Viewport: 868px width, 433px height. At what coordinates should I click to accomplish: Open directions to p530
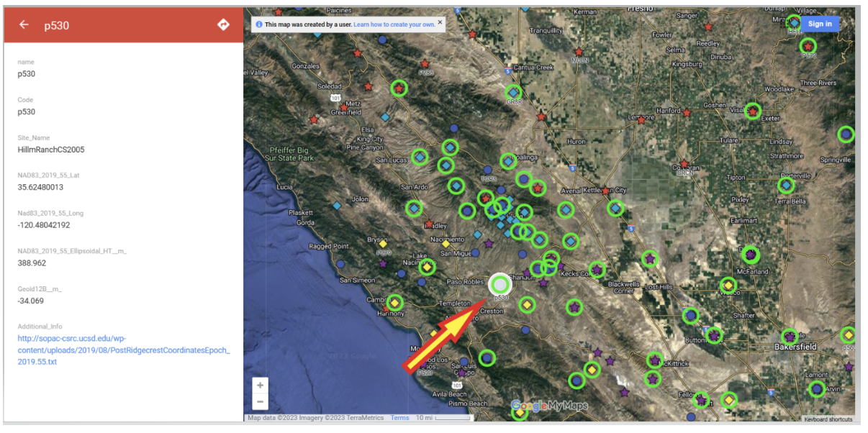[x=223, y=24]
